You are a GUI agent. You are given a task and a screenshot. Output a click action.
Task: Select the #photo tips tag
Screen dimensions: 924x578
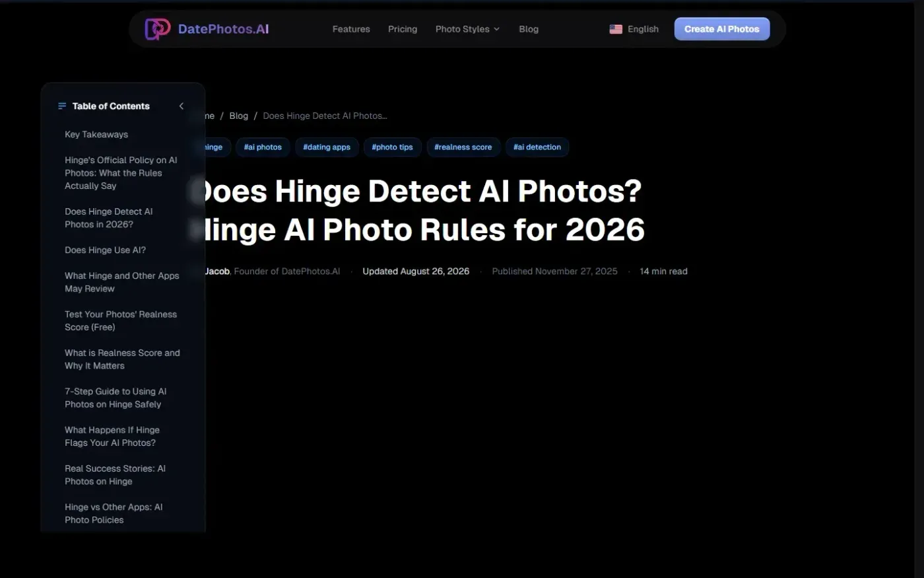click(392, 147)
